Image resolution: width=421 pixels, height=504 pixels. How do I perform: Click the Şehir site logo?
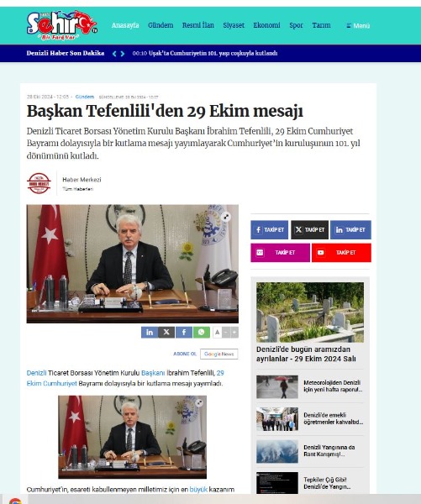pyautogui.click(x=61, y=25)
